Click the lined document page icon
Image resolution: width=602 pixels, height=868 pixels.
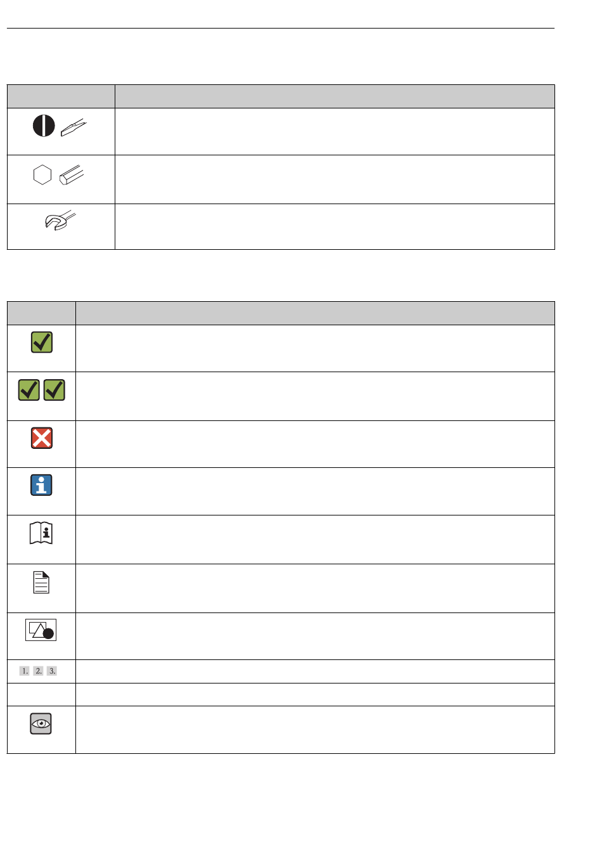click(41, 582)
